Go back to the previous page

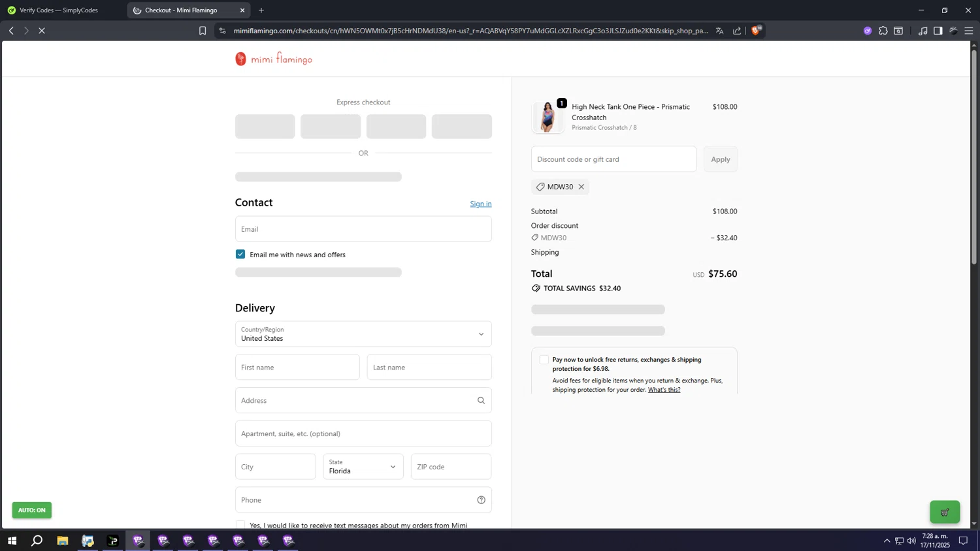tap(11, 31)
